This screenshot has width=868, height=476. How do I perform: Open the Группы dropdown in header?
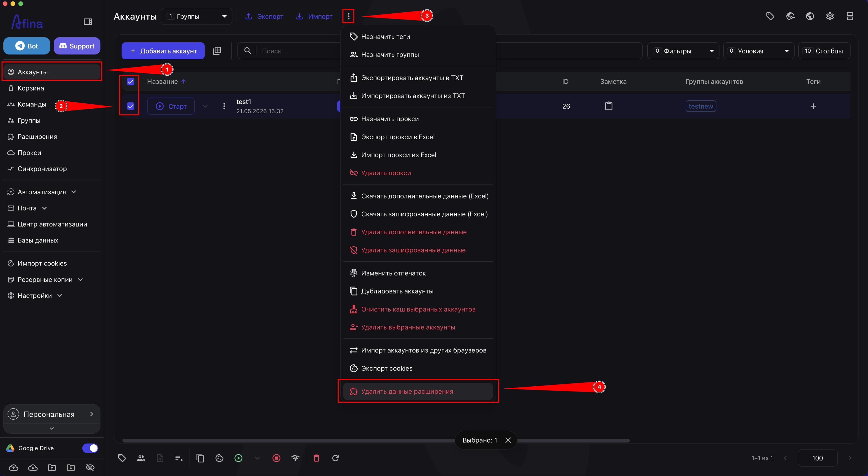[x=196, y=16]
